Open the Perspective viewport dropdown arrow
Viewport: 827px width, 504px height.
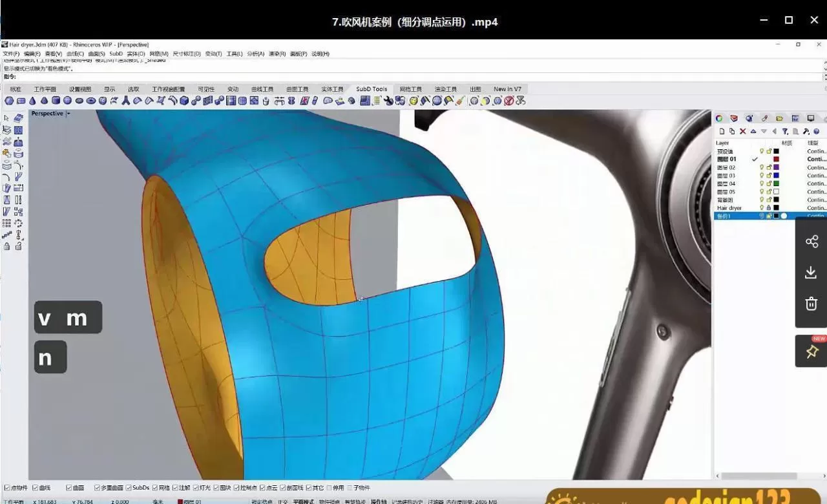pos(68,114)
